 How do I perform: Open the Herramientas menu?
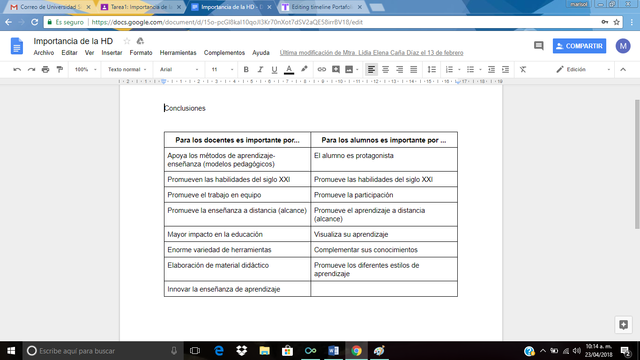tap(178, 53)
